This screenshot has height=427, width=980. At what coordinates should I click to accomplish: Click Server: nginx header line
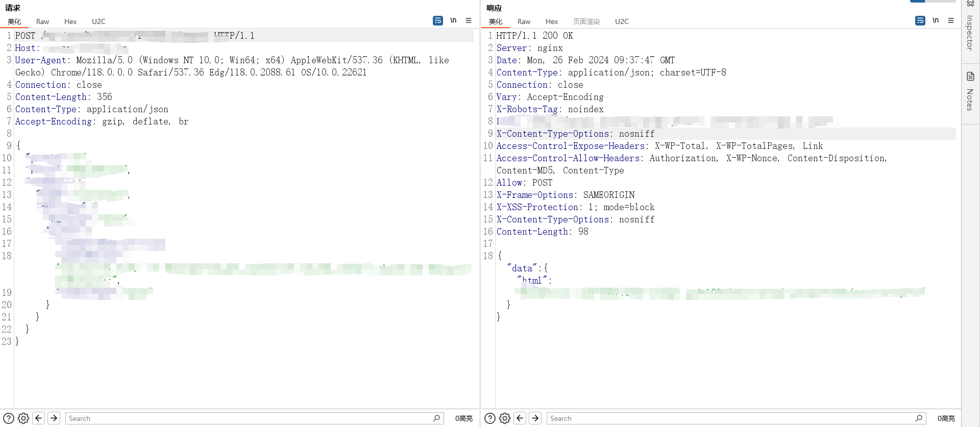[x=530, y=48]
